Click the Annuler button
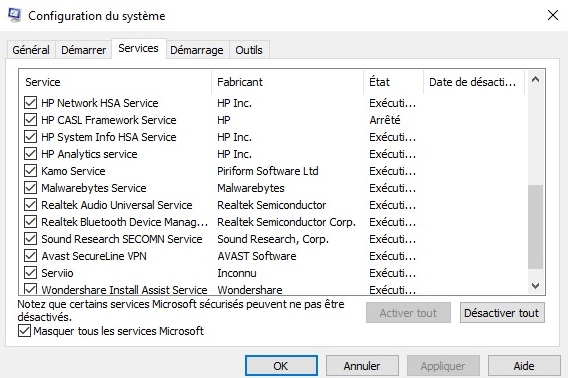This screenshot has width=568, height=378. [362, 366]
